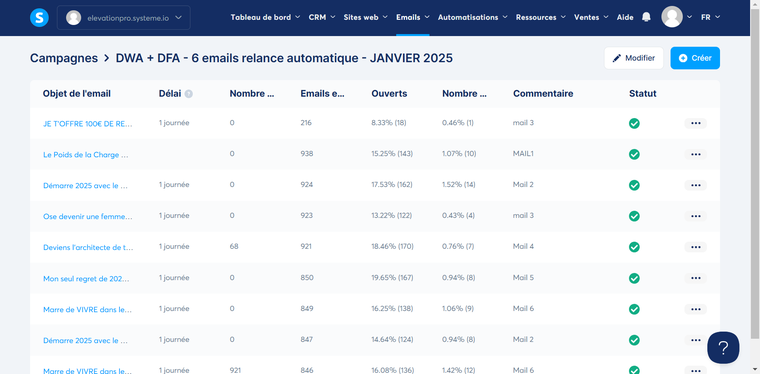Open the Ventes menu

[x=591, y=17]
